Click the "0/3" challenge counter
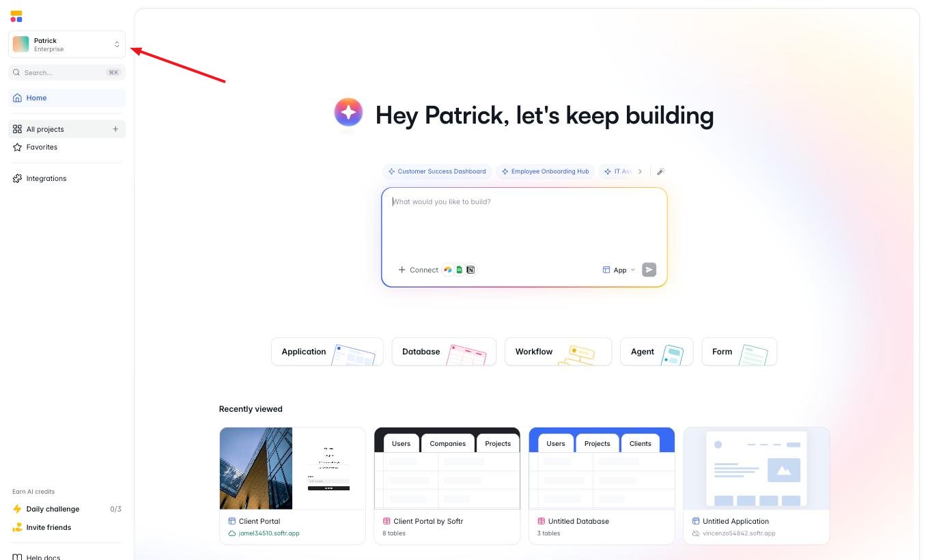Image resolution: width=928 pixels, height=560 pixels. 115,509
